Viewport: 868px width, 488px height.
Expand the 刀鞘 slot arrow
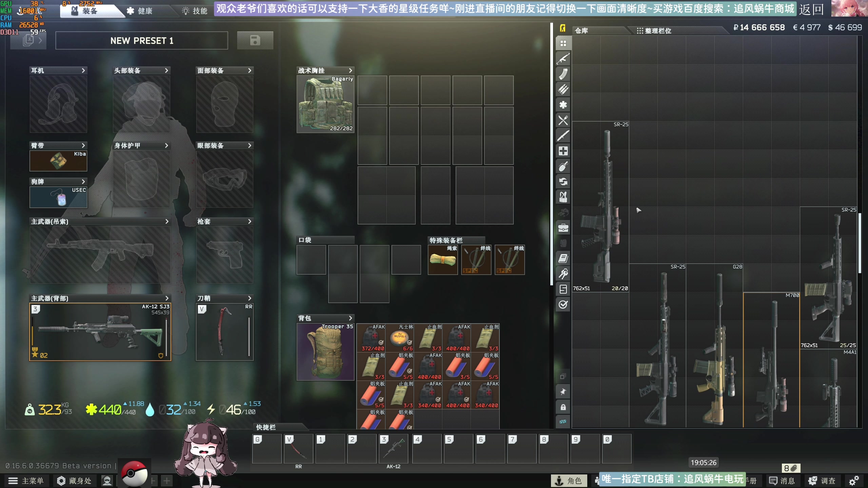click(250, 298)
